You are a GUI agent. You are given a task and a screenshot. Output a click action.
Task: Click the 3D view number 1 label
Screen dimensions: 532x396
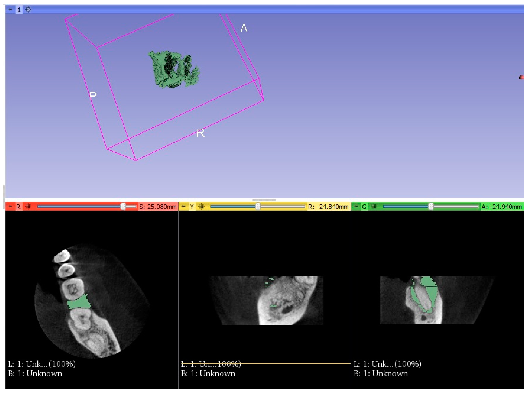click(x=19, y=10)
